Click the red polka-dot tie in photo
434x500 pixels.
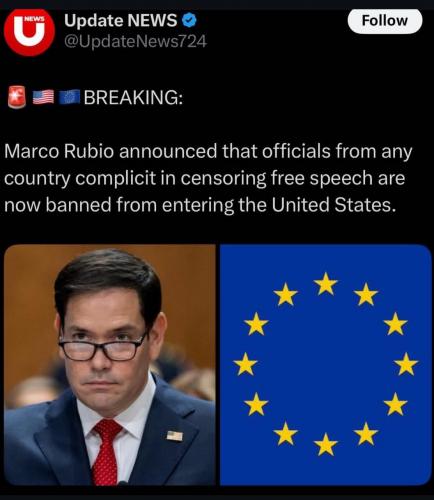pos(107,452)
